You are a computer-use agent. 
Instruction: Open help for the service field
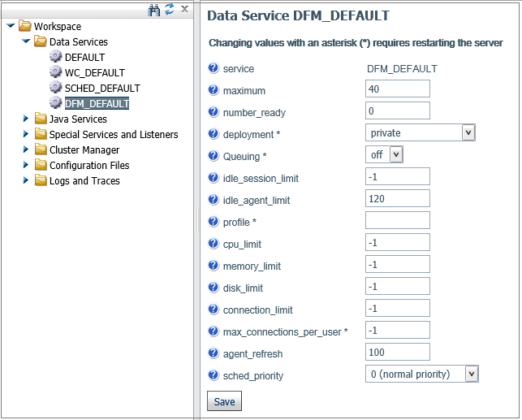(x=214, y=68)
